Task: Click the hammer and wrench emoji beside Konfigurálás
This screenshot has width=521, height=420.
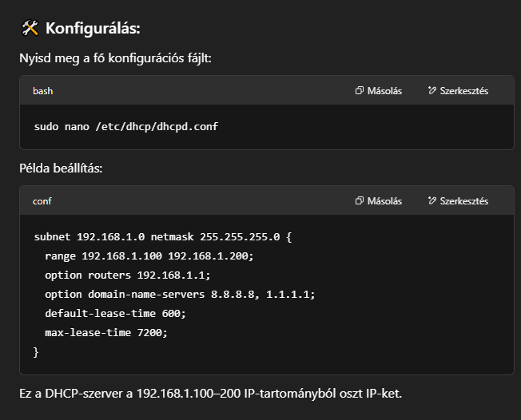Action: coord(30,29)
